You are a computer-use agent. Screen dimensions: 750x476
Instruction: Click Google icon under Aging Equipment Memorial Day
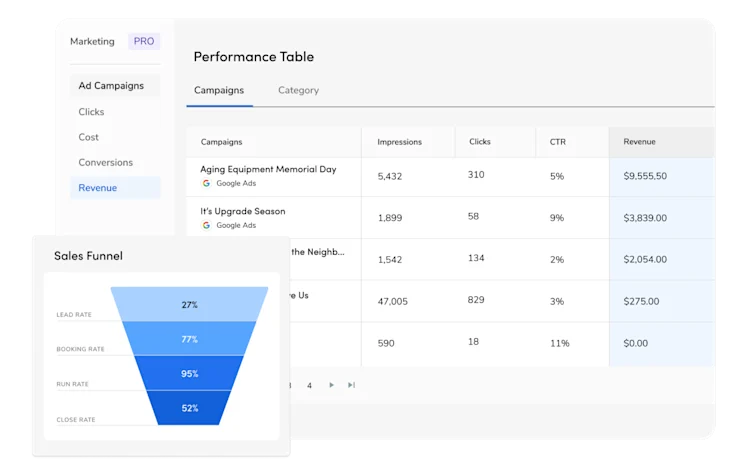point(206,183)
